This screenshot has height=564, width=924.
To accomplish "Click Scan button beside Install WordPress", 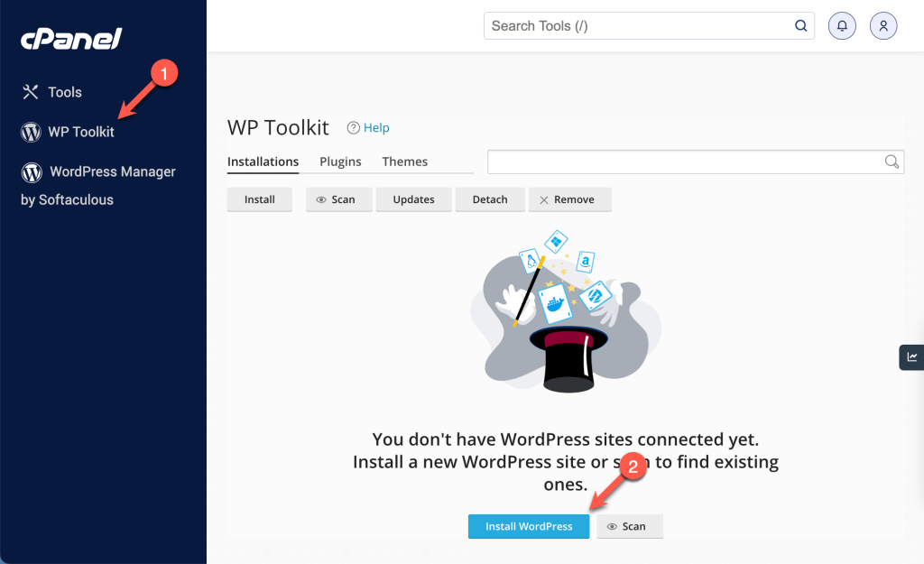I will click(629, 526).
